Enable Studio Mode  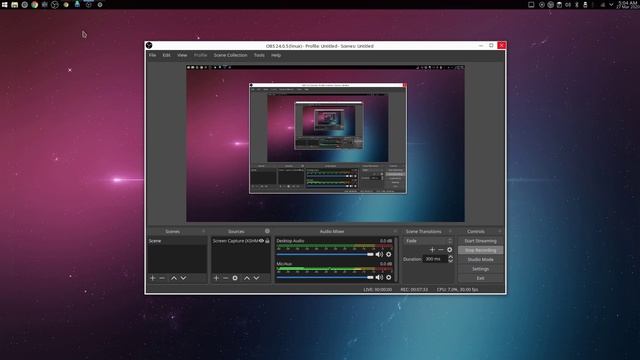[x=480, y=260]
